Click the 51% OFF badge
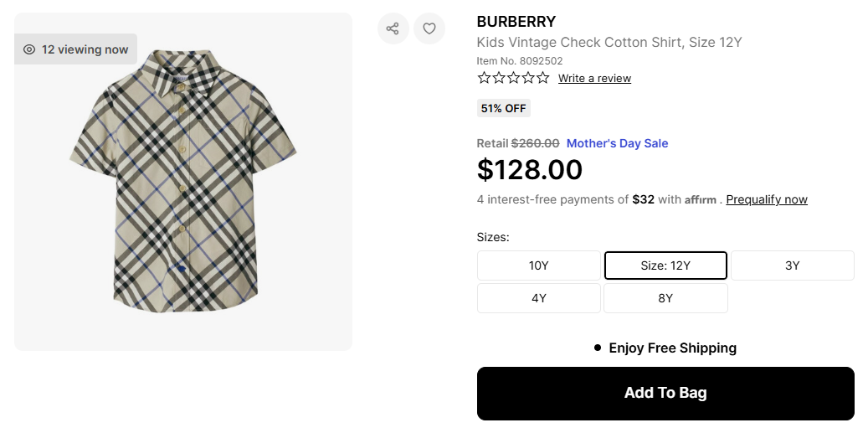Image resolution: width=868 pixels, height=433 pixels. pos(503,108)
